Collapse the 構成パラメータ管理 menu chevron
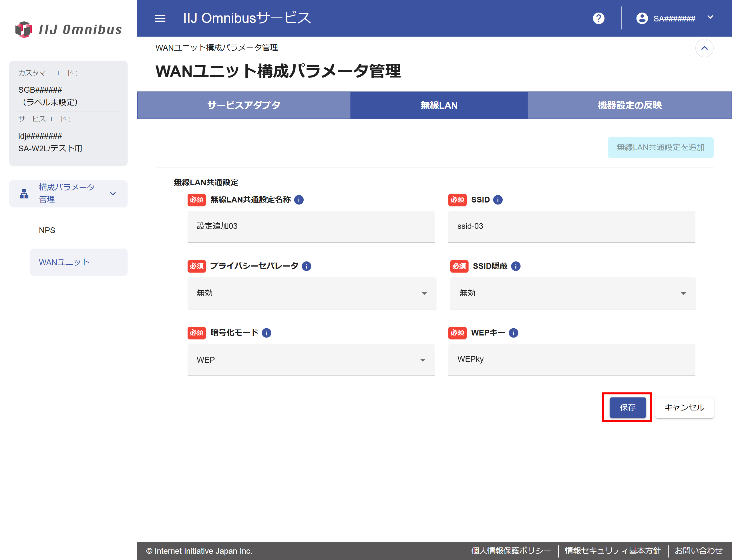The height and width of the screenshot is (560, 732). (x=113, y=194)
